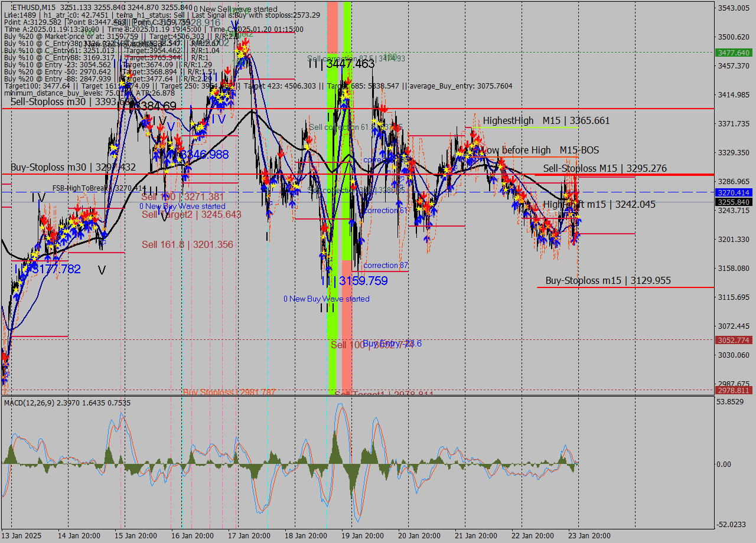Click the red 2978.811 price tag on the axis

(x=734, y=390)
